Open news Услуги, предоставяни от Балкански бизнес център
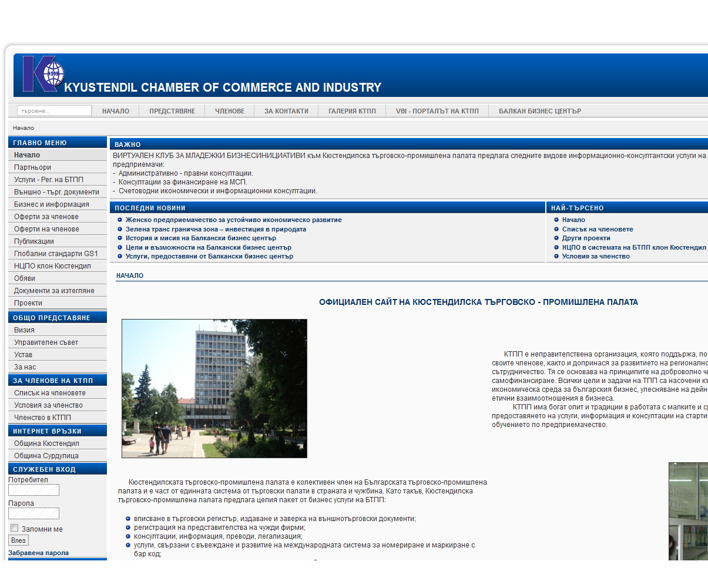Image resolution: width=708 pixels, height=588 pixels. click(209, 256)
